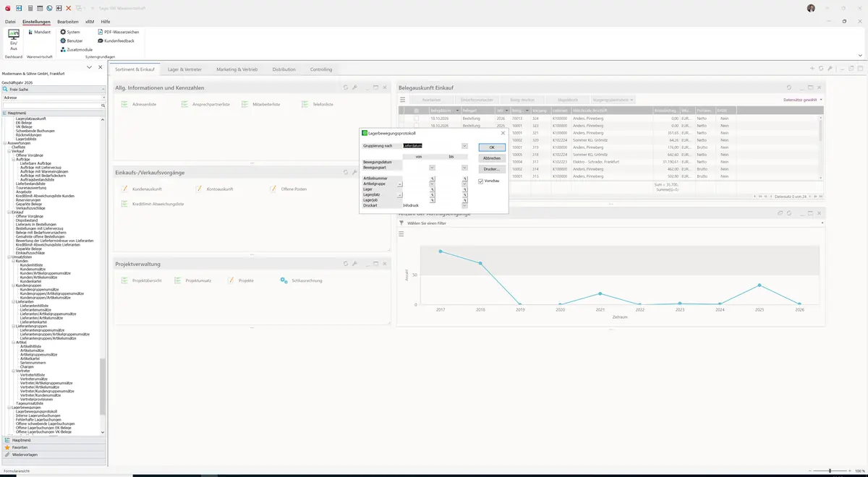The width and height of the screenshot is (868, 477).
Task: Open the Favoriten section in the sidebar
Action: tap(55, 447)
